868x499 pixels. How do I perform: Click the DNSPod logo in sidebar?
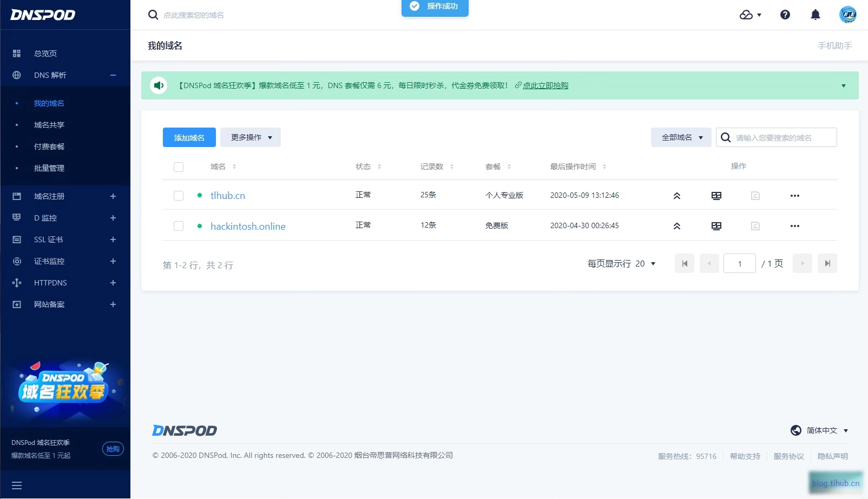click(x=43, y=15)
